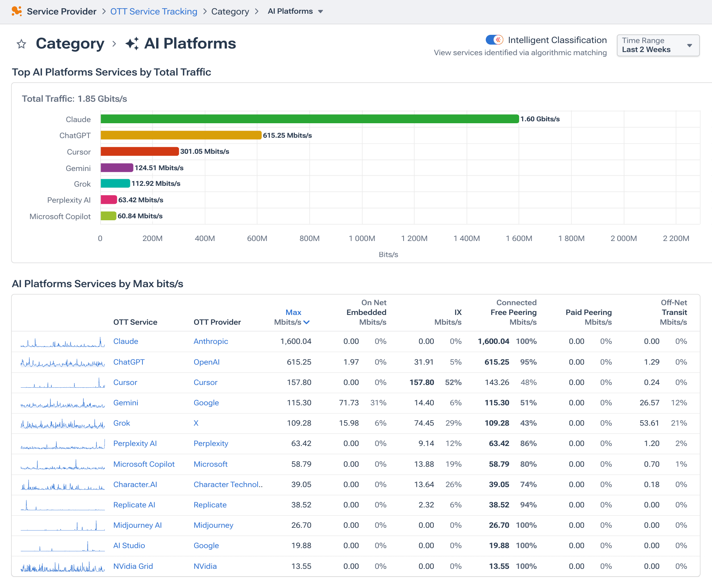Click the green Claude traffic bar
Viewport: 712px width, 588px height.
coord(310,119)
